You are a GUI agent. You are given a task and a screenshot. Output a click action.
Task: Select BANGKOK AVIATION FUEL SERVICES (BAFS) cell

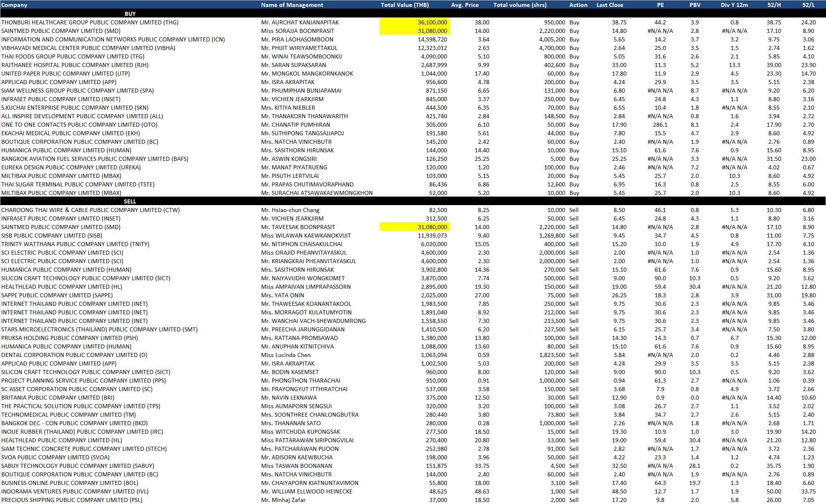pyautogui.click(x=95, y=159)
